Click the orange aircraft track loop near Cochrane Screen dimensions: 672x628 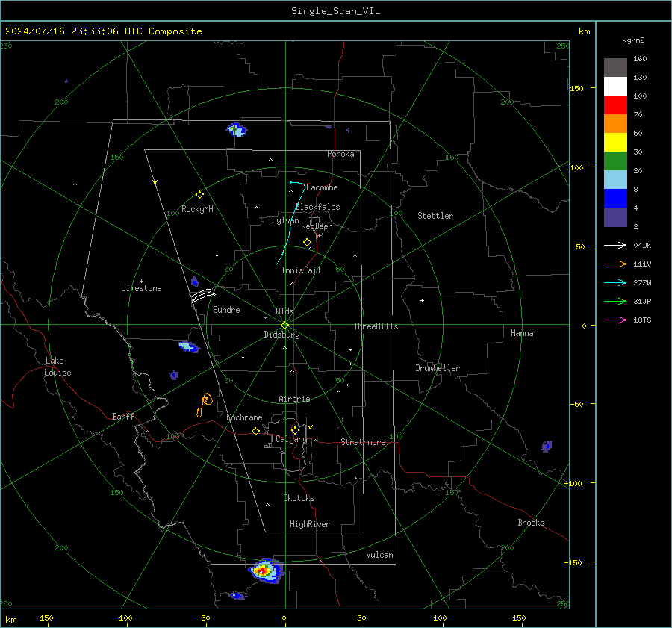click(205, 404)
